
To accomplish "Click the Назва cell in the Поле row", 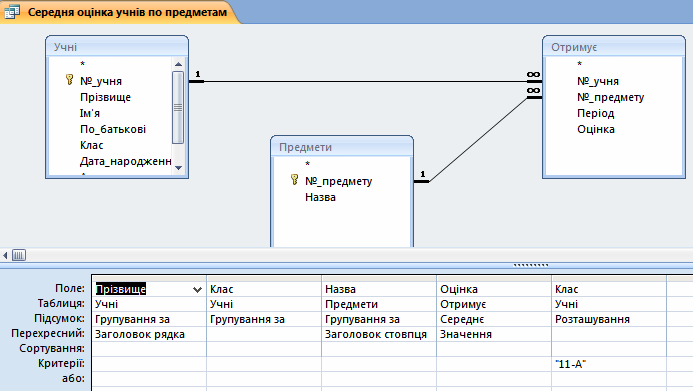I will 379,289.
